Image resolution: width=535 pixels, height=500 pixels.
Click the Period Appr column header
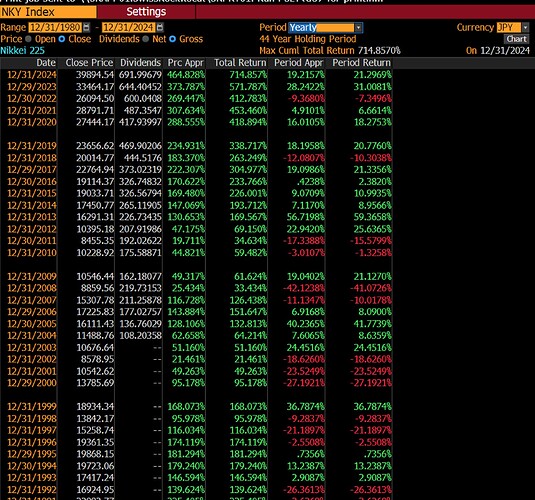coord(299,63)
